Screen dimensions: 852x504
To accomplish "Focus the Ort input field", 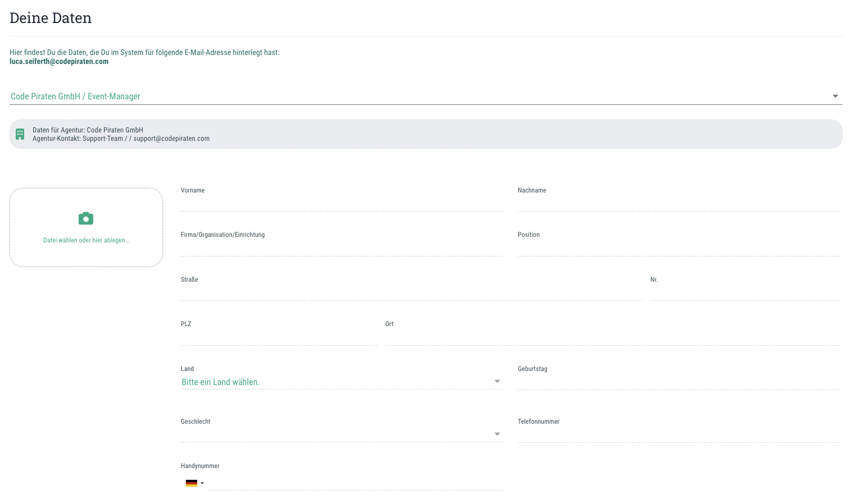I will coord(612,338).
